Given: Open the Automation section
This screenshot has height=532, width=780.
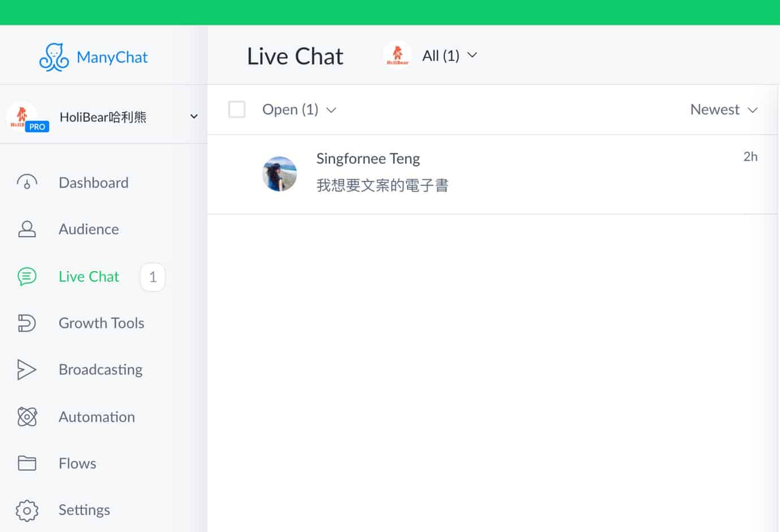Looking at the screenshot, I should [x=97, y=417].
